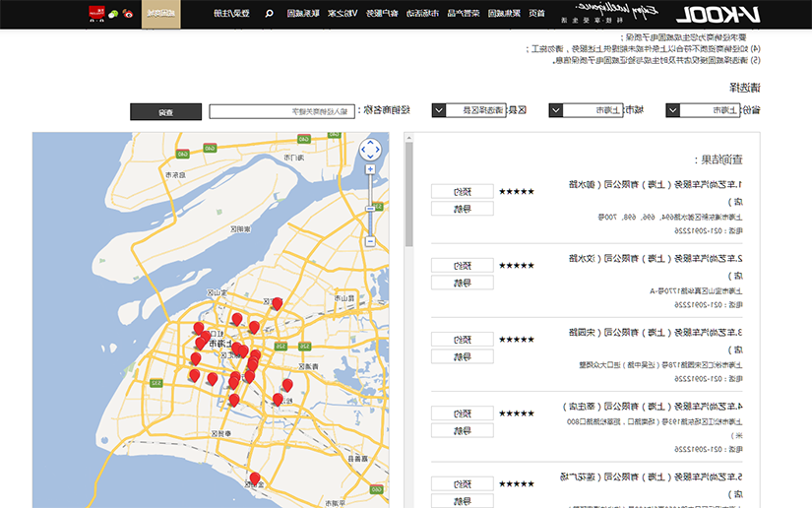Click the results list scrollbar thumb
Image resolution: width=812 pixels, height=508 pixels.
tap(409, 194)
